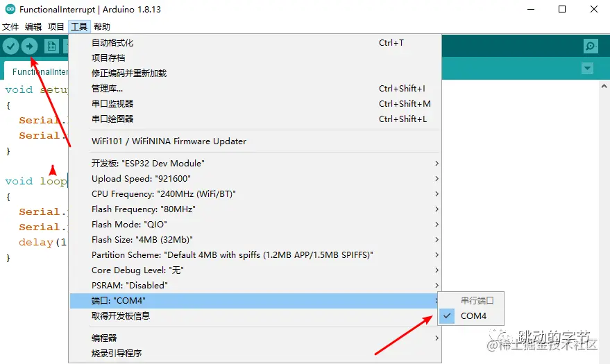Maximize the Arduino window
The image size is (610, 364).
click(562, 9)
